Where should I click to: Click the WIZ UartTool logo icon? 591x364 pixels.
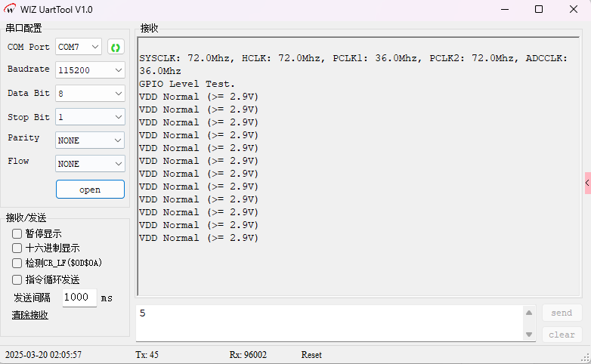11,9
